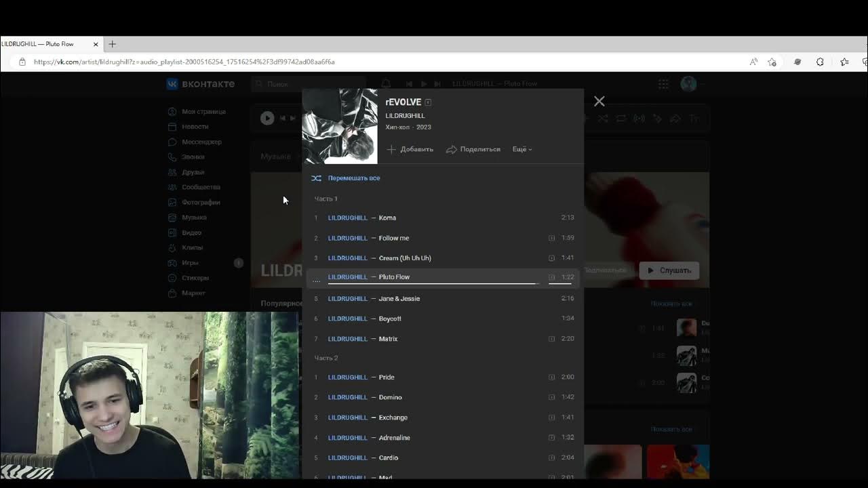Open LILDRUGHILL artist link in Koma row
This screenshot has width=868, height=488.
[347, 218]
